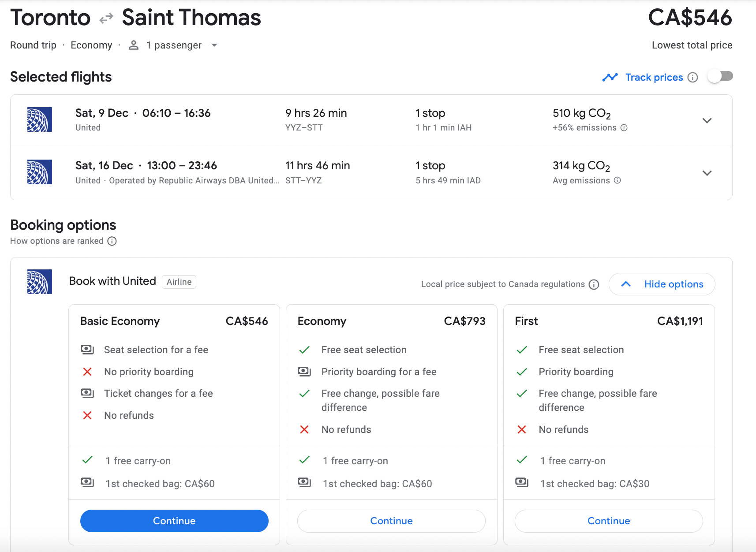Click checkmark for Economy Free change
This screenshot has width=756, height=552.
pos(304,394)
